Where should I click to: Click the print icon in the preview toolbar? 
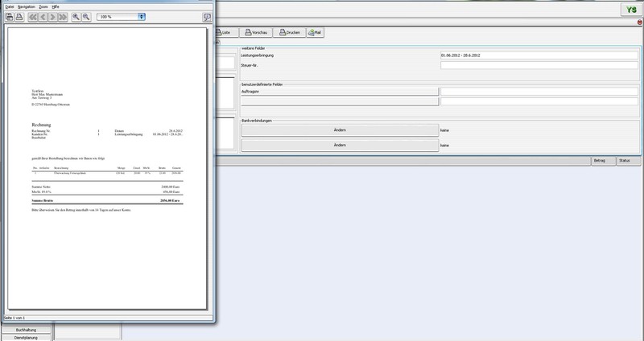tap(9, 17)
